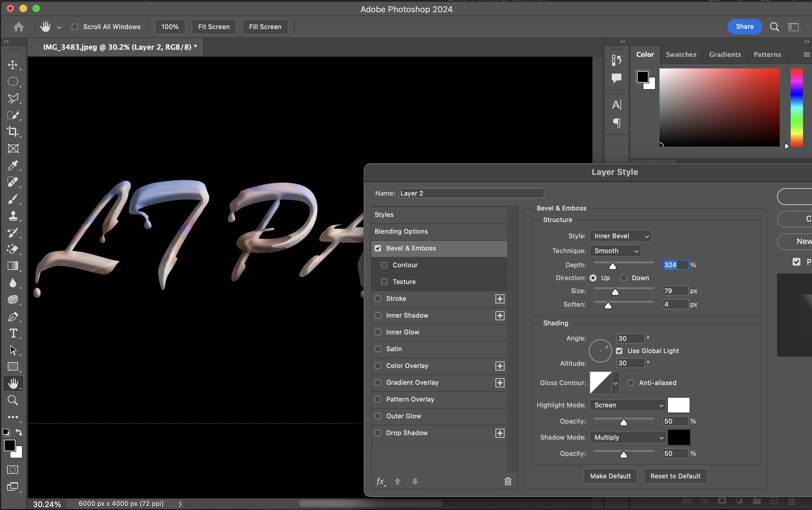Screen dimensions: 812x510
Task: Select the Eyedropper tool
Action: pos(13,165)
